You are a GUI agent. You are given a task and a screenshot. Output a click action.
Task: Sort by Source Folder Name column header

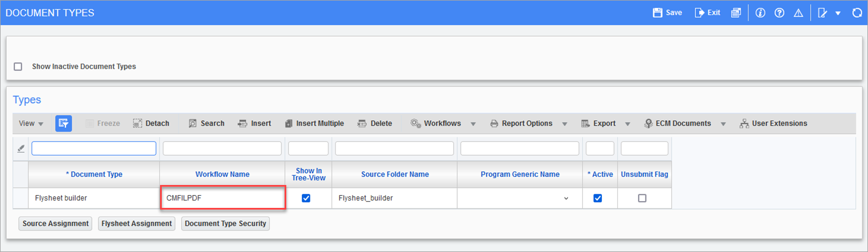(395, 174)
